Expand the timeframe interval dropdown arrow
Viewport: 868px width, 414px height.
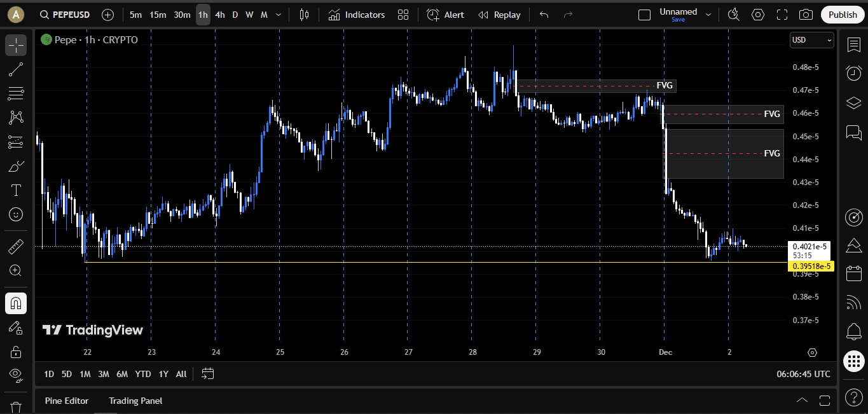click(x=279, y=15)
